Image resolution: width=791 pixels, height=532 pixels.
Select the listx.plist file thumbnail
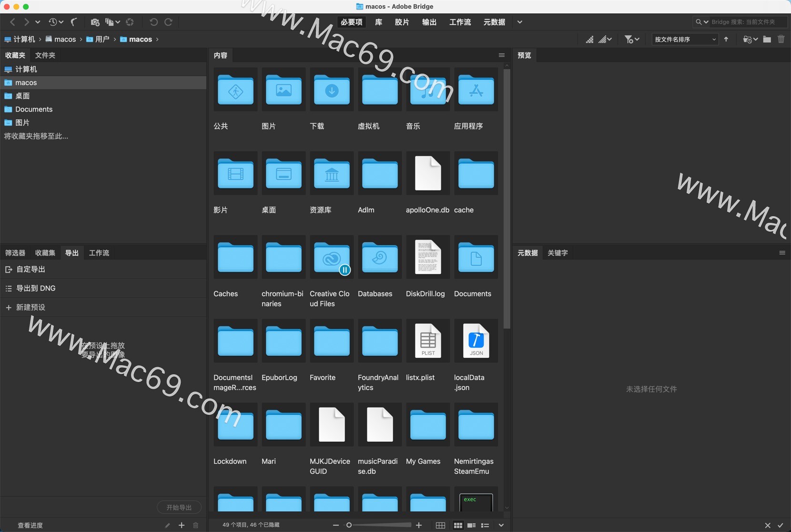(428, 341)
